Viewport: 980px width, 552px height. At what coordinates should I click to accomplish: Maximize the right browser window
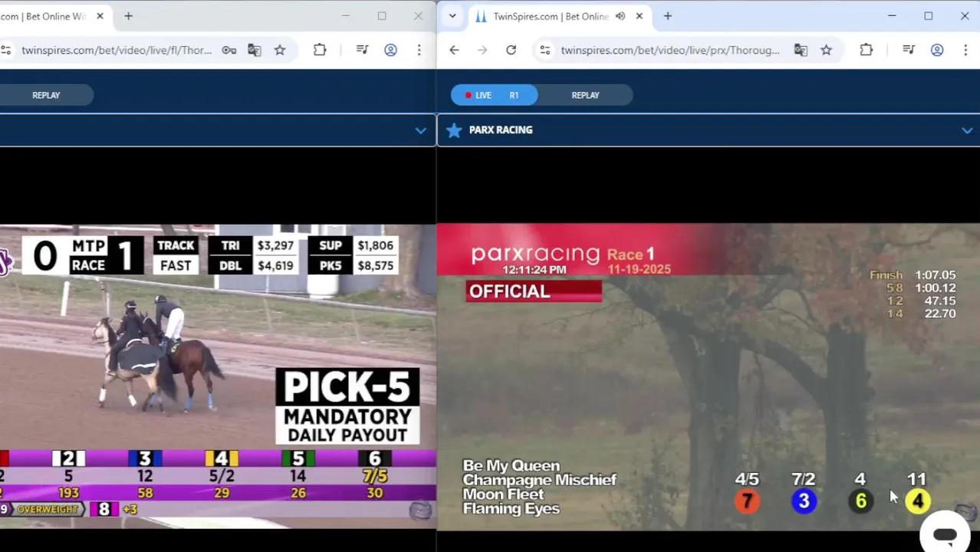pos(928,16)
